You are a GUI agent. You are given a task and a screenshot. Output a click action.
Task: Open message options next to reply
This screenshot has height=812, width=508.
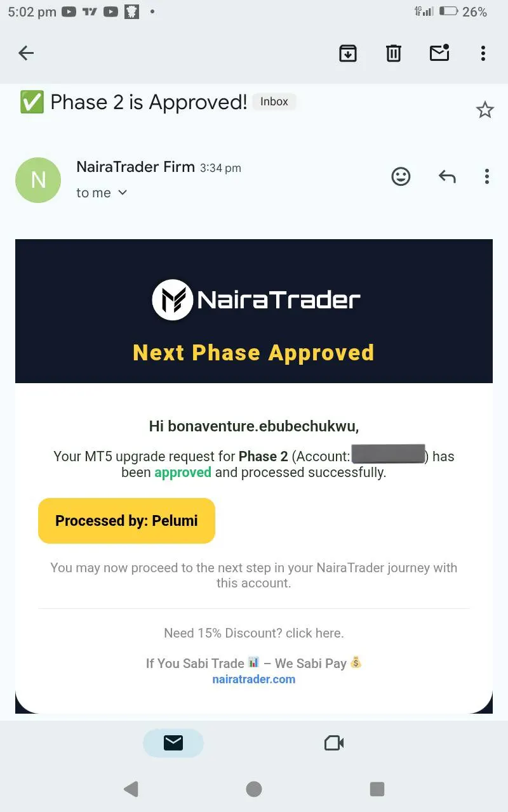tap(486, 176)
